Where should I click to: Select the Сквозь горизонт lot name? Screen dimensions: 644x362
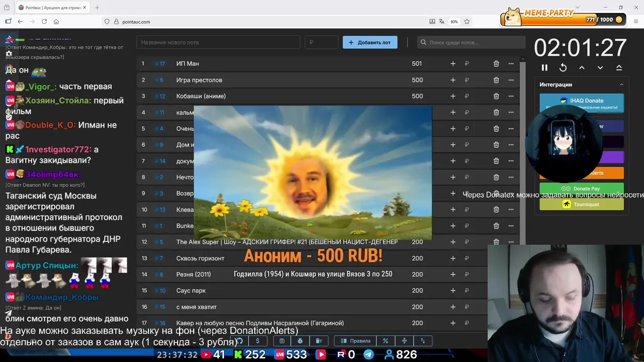[200, 258]
